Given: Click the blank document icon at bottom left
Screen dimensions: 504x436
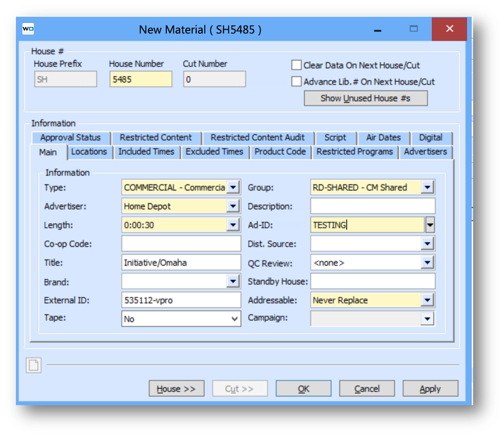Looking at the screenshot, I should pyautogui.click(x=34, y=365).
